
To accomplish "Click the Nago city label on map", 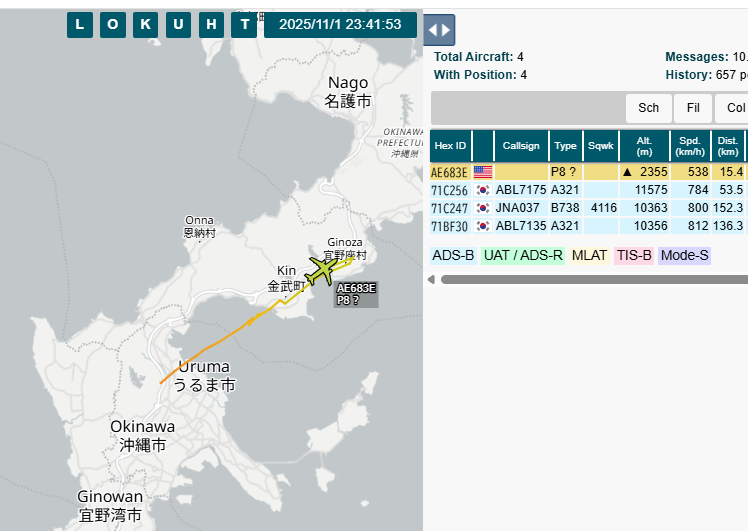I will click(x=348, y=92).
